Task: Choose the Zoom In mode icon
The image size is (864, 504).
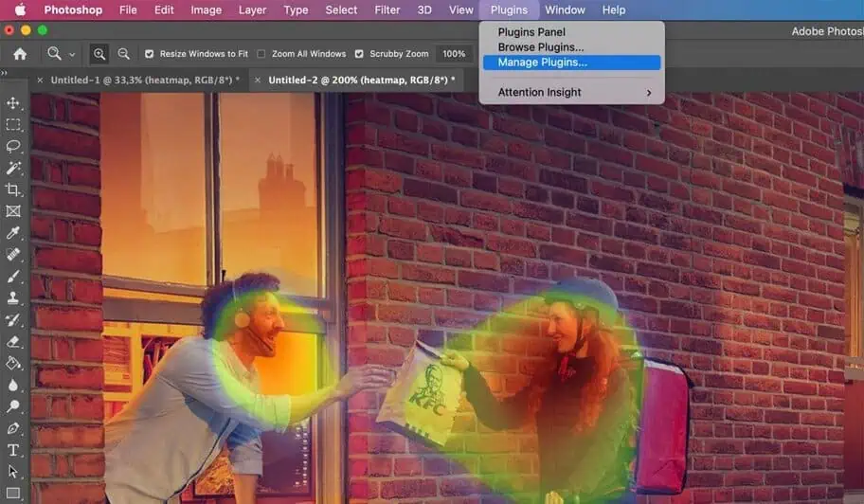Action: pos(99,53)
